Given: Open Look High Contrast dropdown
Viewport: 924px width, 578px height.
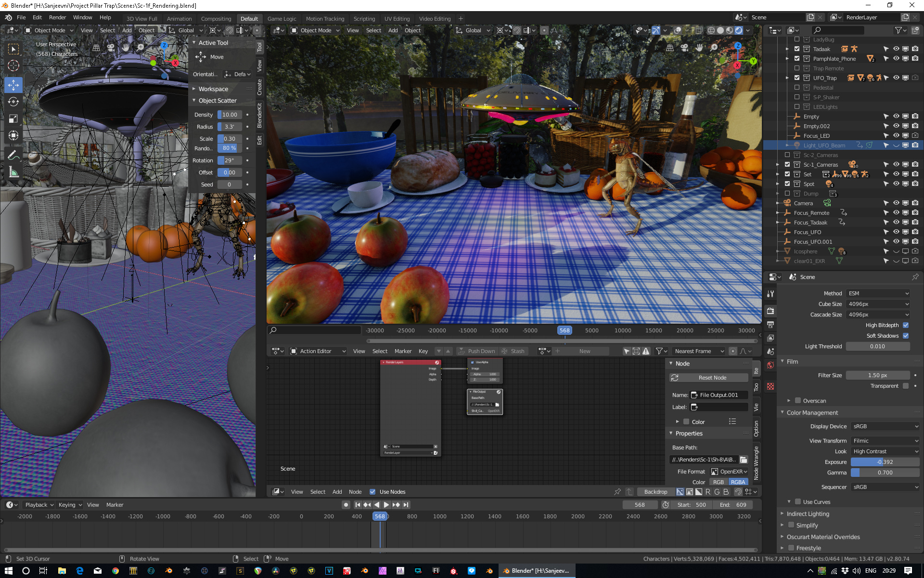Looking at the screenshot, I should point(885,451).
